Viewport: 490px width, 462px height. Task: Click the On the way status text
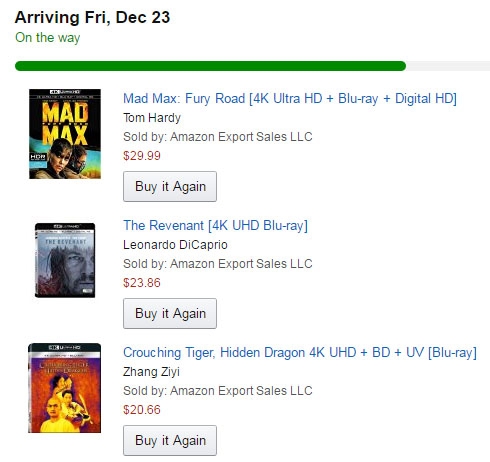tap(48, 38)
